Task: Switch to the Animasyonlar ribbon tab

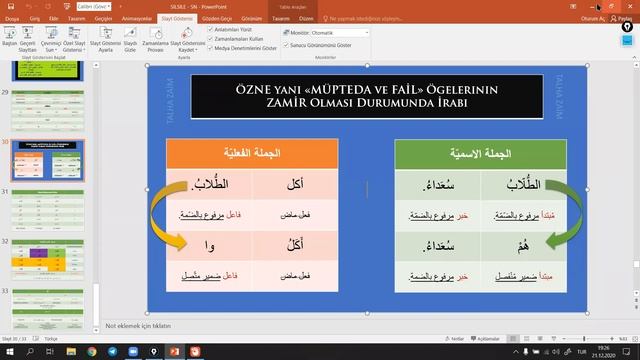Action: pos(136,19)
